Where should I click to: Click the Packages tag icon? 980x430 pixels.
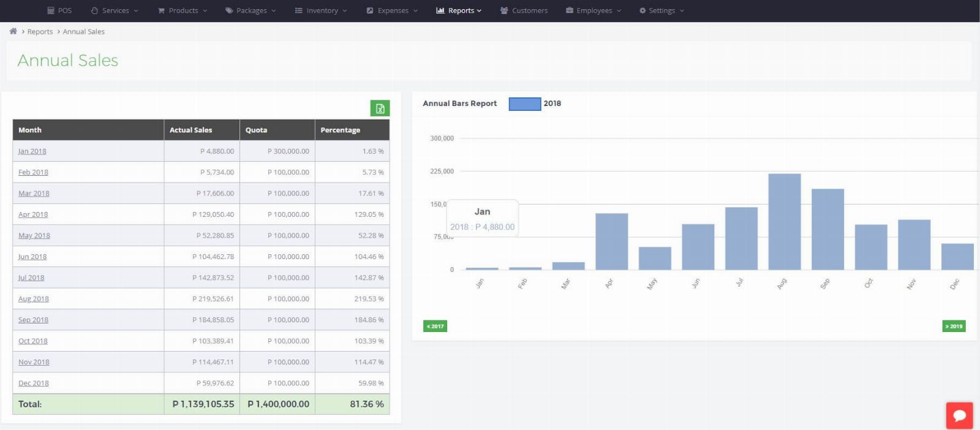(229, 10)
